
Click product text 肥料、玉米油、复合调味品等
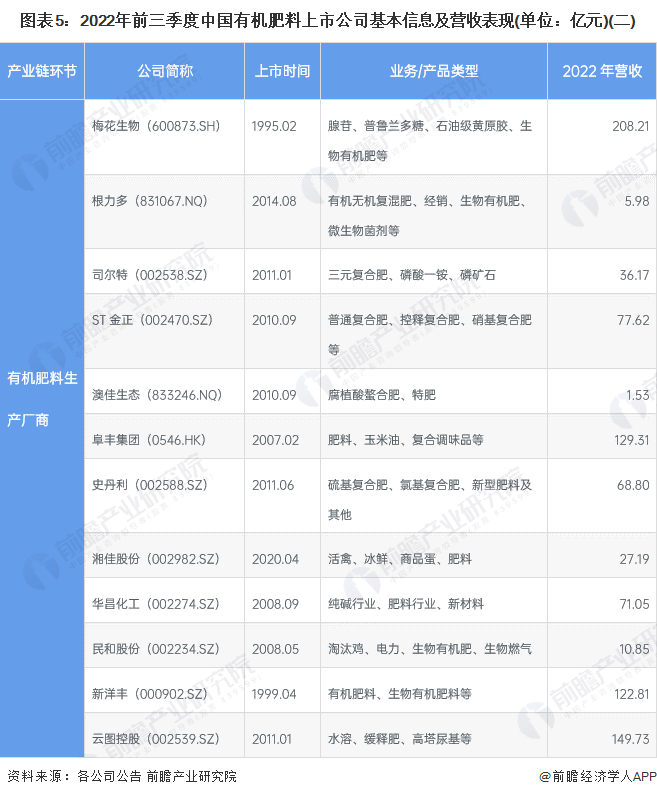(x=405, y=440)
